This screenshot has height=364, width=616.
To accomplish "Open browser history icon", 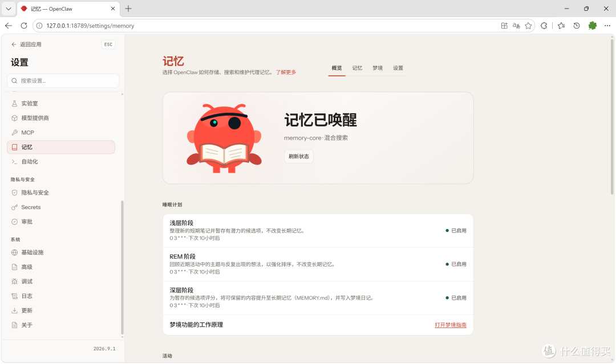I will [576, 26].
